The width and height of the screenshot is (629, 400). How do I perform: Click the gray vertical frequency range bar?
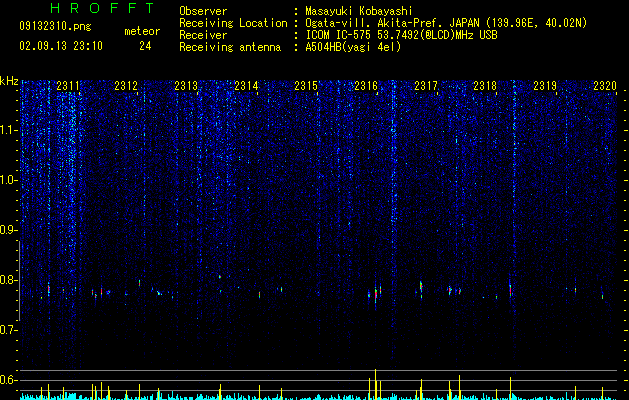(x=20, y=281)
